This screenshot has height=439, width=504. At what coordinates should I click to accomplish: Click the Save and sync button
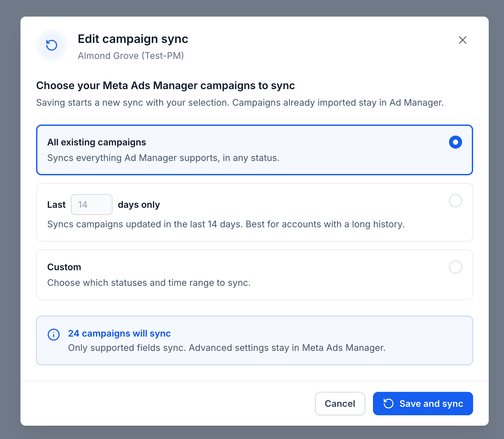pyautogui.click(x=423, y=404)
